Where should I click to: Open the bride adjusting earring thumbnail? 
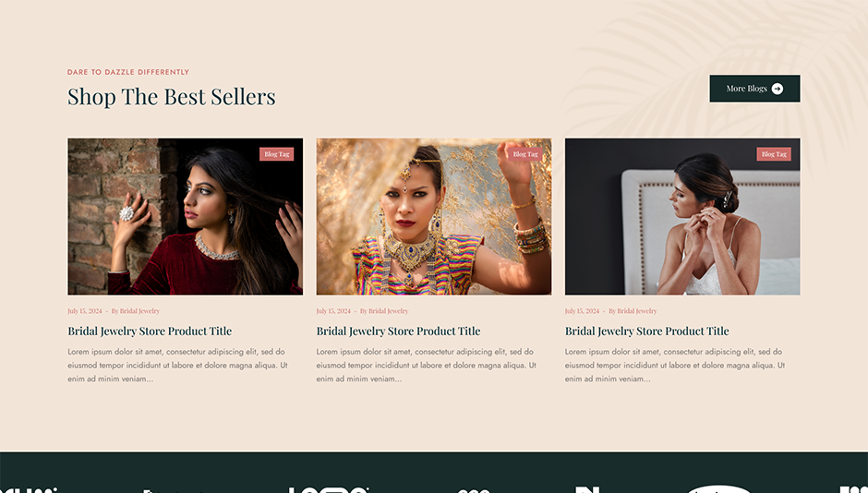coord(682,216)
